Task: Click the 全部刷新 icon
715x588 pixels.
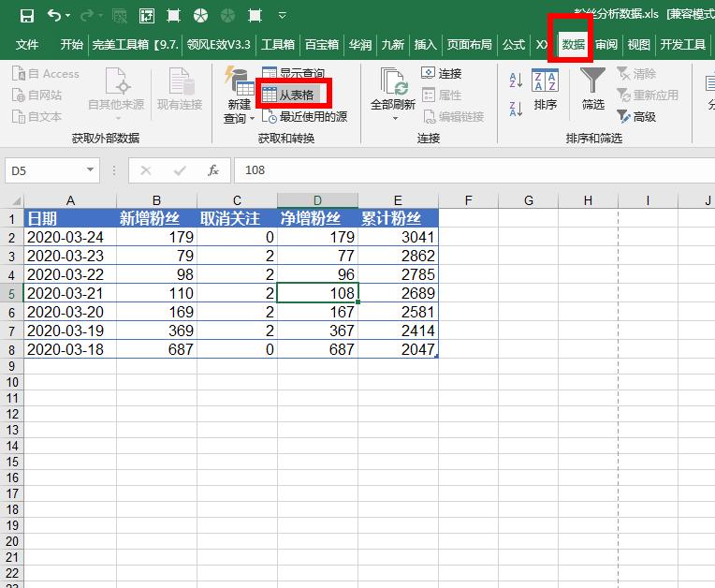Action: [393, 82]
